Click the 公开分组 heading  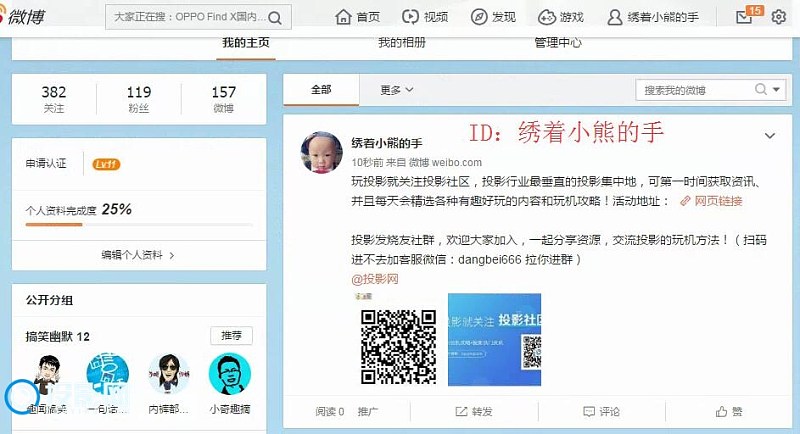click(x=49, y=300)
